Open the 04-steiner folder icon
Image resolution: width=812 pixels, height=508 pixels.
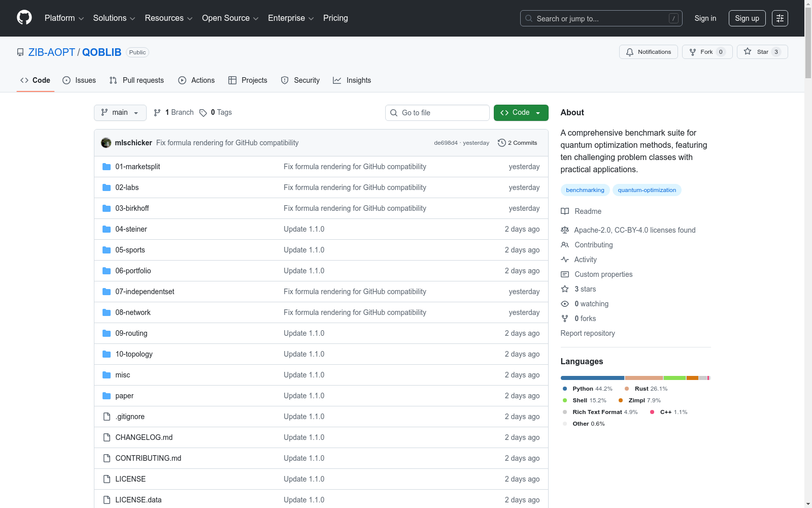[107, 229]
